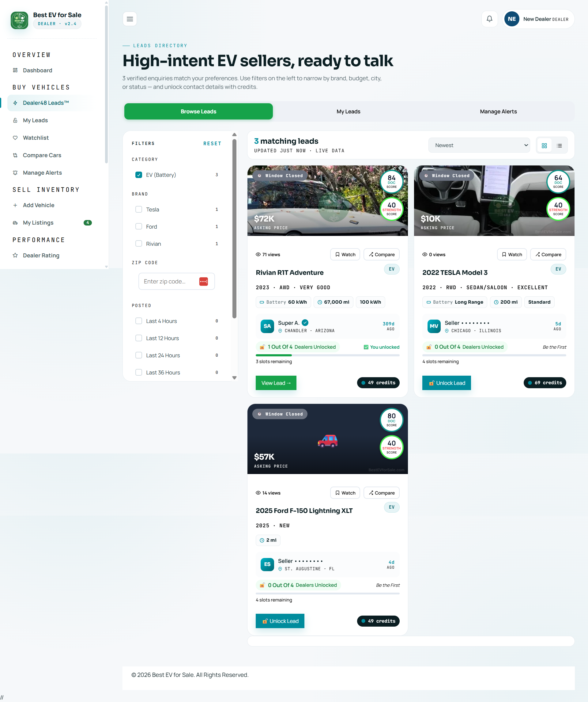Open the notifications bell
The height and width of the screenshot is (702, 588).
click(x=489, y=19)
